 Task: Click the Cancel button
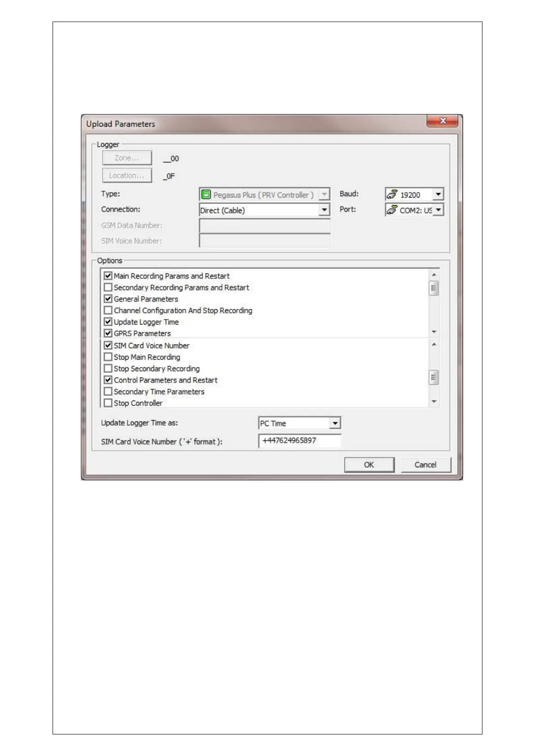tap(425, 465)
